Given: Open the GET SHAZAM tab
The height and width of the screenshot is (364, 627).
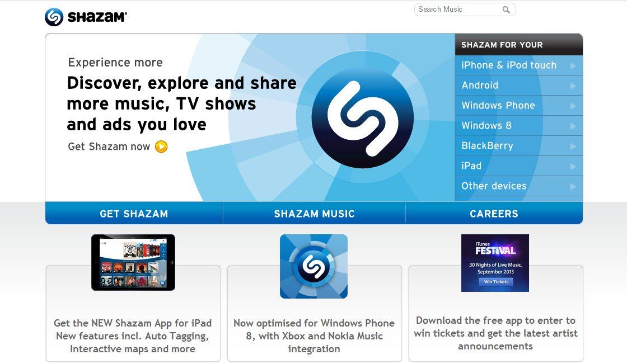Looking at the screenshot, I should pos(134,214).
